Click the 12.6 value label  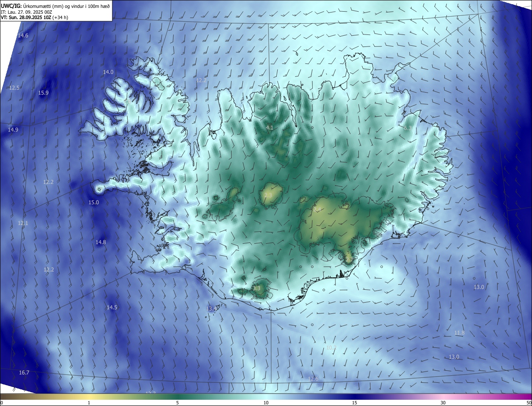click(313, 379)
